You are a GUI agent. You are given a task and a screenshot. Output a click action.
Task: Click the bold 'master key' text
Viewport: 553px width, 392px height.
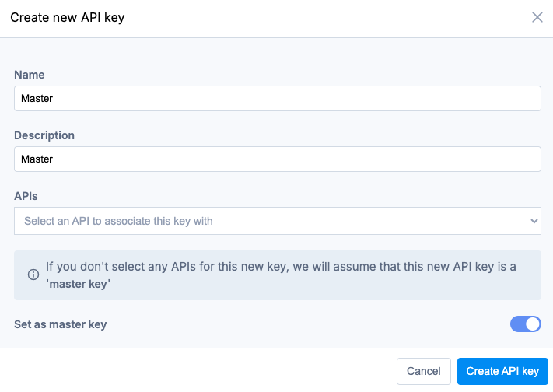coord(78,284)
